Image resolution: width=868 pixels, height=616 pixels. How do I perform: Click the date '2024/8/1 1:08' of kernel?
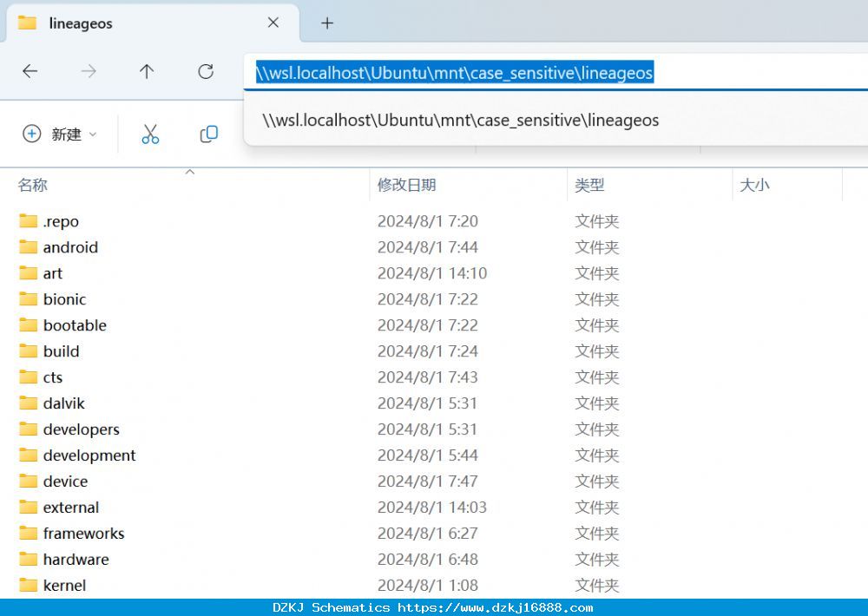[427, 585]
